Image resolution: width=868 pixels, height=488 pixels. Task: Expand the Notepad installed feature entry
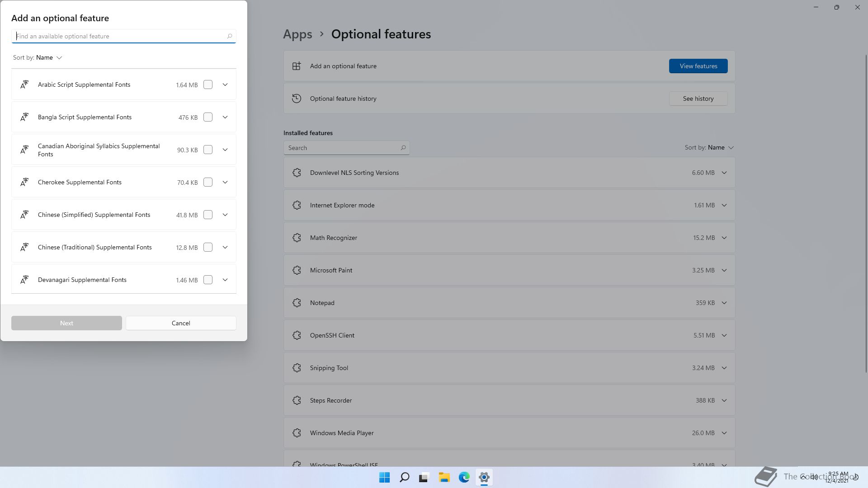click(x=724, y=303)
